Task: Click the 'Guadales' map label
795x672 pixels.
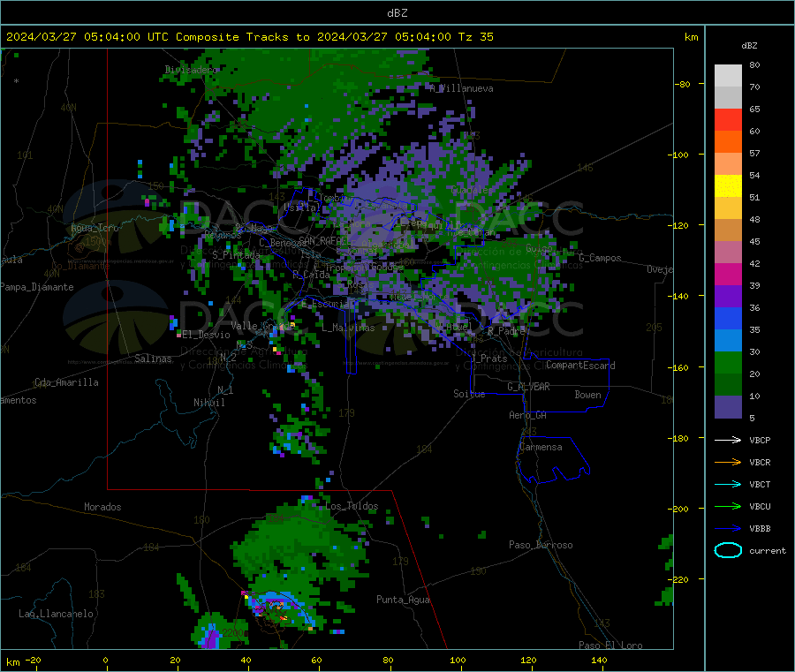Action: point(472,190)
